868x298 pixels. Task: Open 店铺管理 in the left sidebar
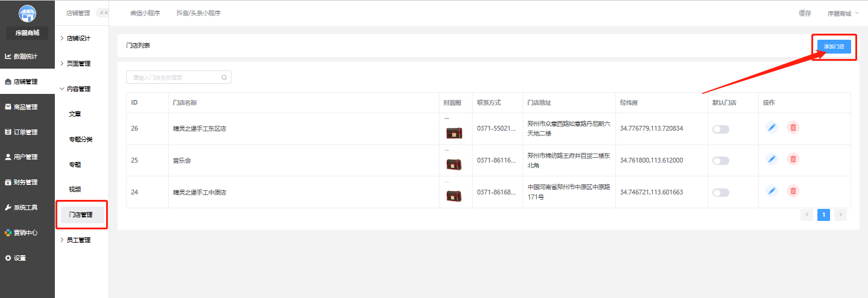(x=27, y=82)
